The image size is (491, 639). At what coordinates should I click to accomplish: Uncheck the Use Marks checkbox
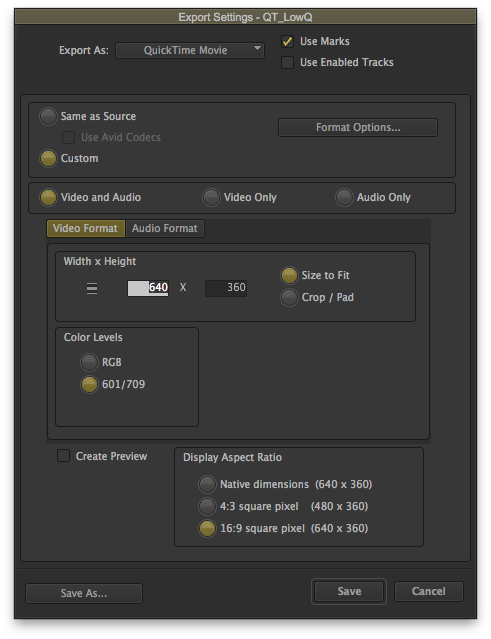[x=287, y=42]
